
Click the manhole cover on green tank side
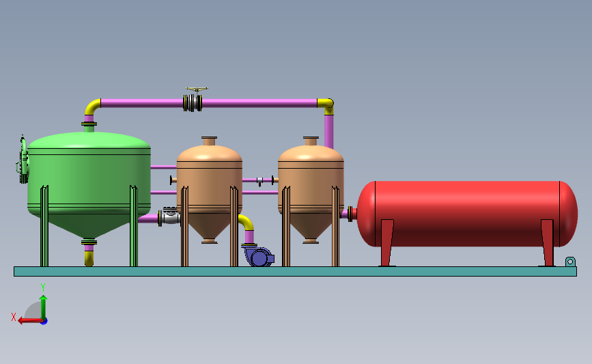[23, 161]
